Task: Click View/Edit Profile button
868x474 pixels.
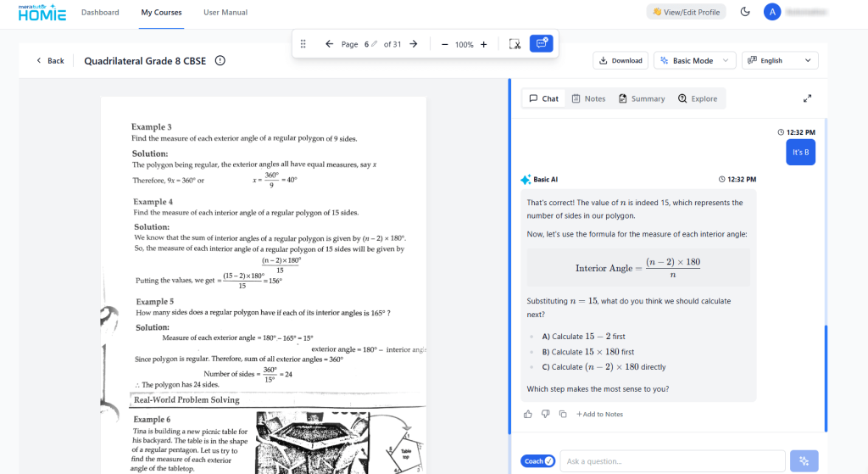Action: tap(686, 12)
